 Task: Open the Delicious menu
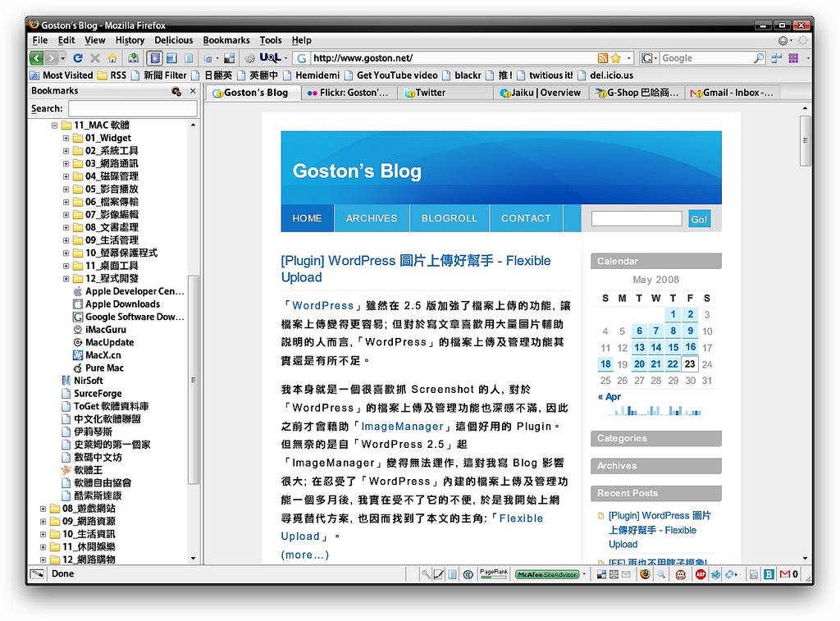coord(174,40)
